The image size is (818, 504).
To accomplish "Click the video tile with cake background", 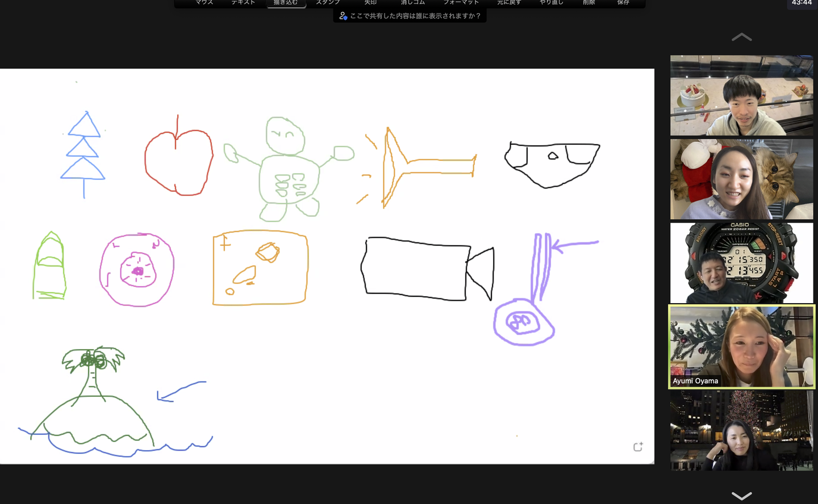I will (x=741, y=95).
